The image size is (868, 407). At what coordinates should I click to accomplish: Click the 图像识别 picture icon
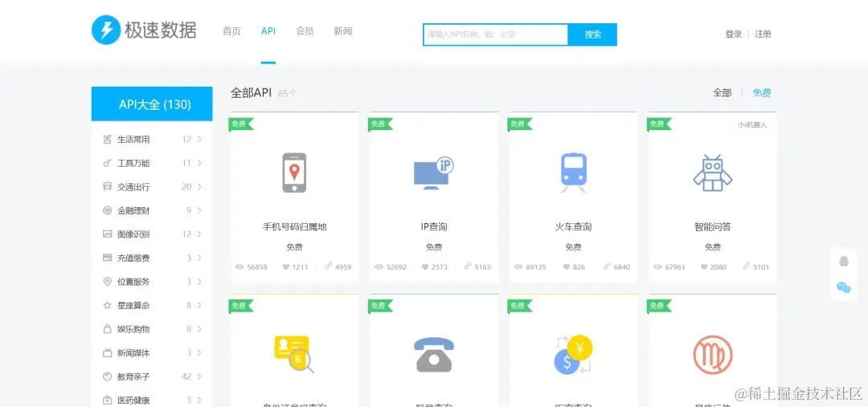[108, 234]
